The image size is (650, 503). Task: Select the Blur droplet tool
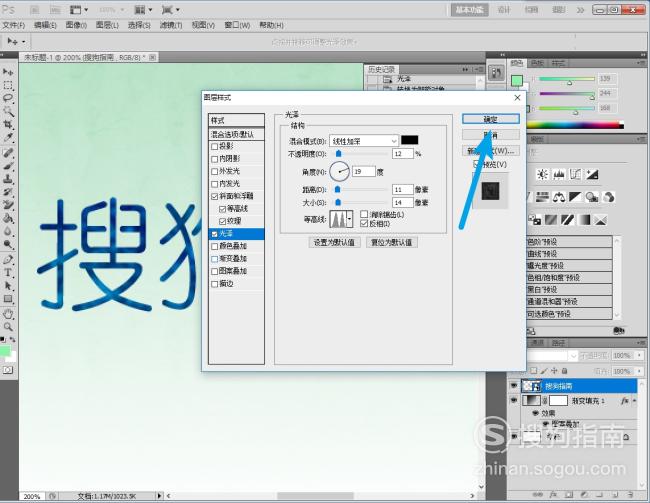tap(8, 231)
